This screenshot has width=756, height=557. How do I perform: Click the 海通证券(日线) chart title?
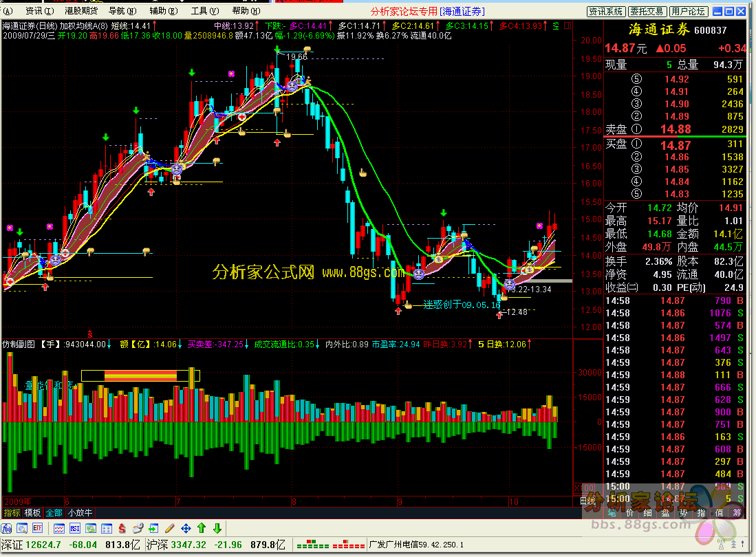tap(30, 25)
